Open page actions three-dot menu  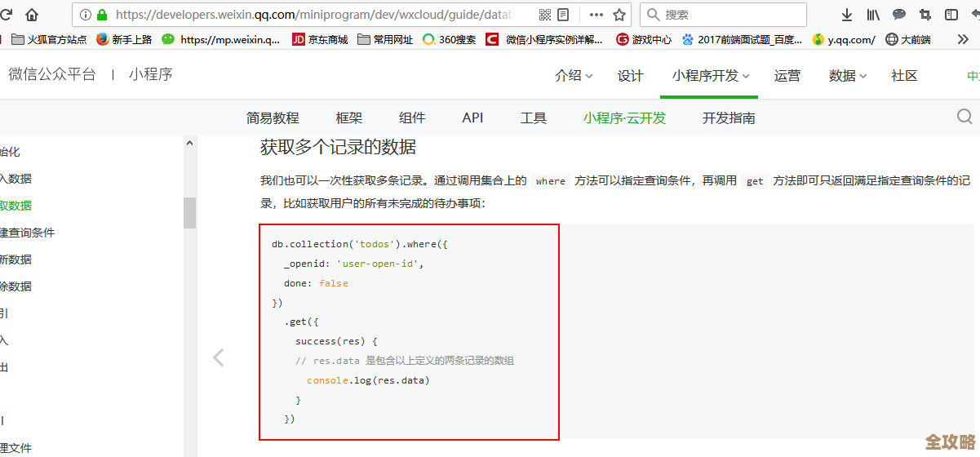(x=596, y=15)
